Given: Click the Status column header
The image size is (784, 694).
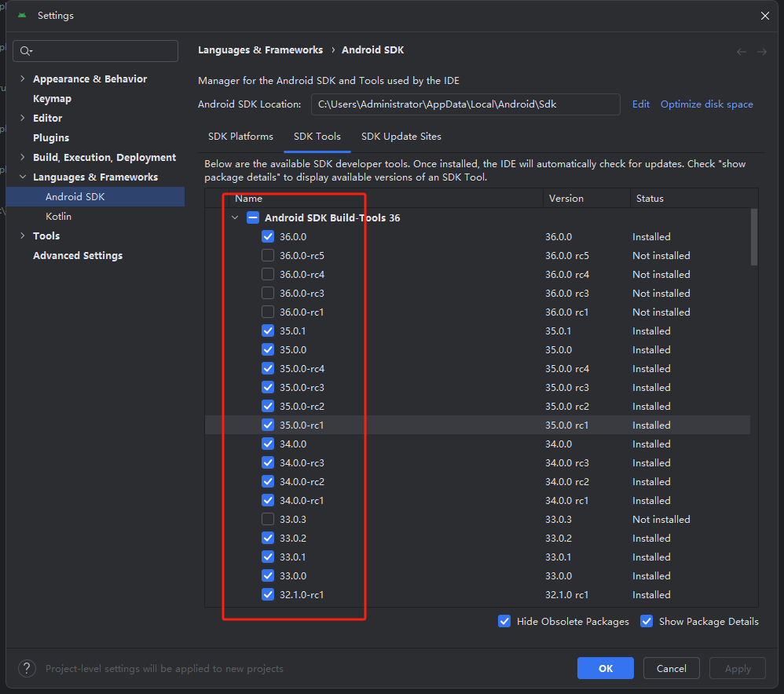Looking at the screenshot, I should pos(694,199).
